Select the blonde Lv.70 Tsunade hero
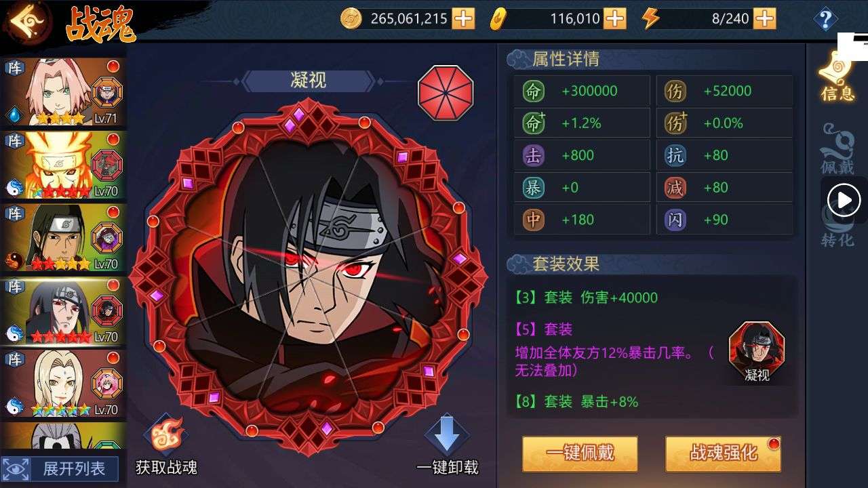The width and height of the screenshot is (868, 488). [x=63, y=383]
